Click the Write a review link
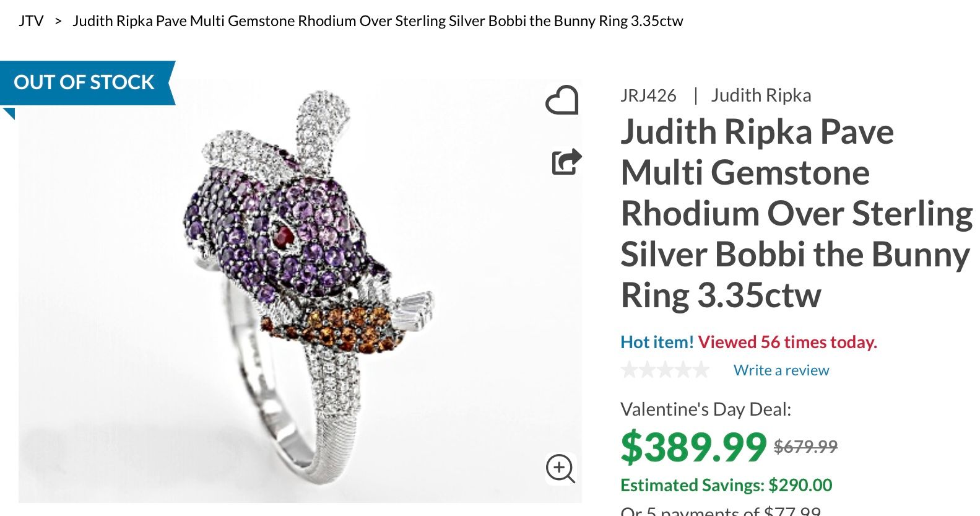 781,370
